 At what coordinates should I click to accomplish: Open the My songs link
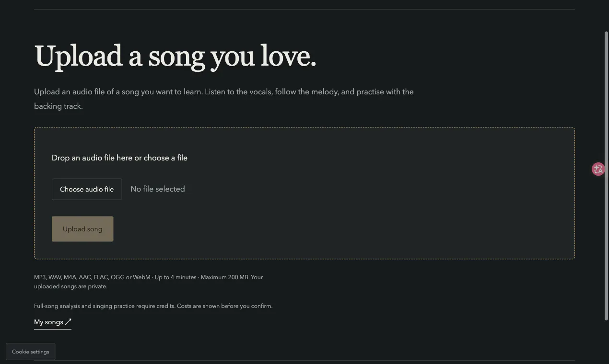pyautogui.click(x=53, y=322)
